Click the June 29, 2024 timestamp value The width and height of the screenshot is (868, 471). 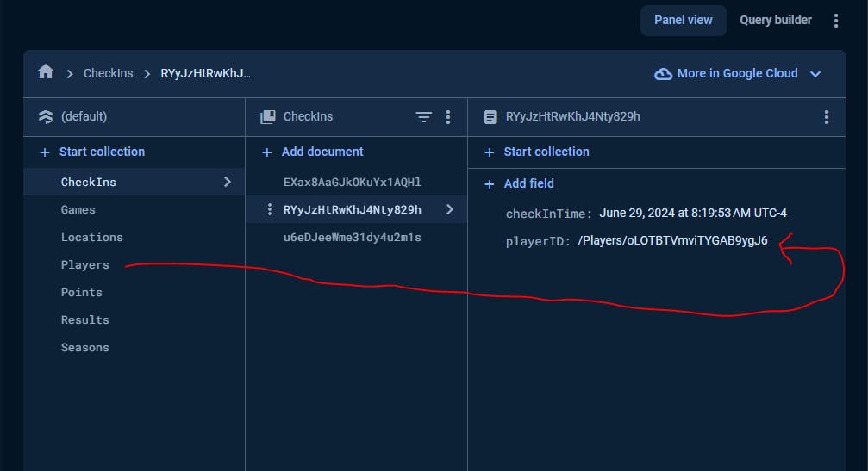tap(693, 213)
